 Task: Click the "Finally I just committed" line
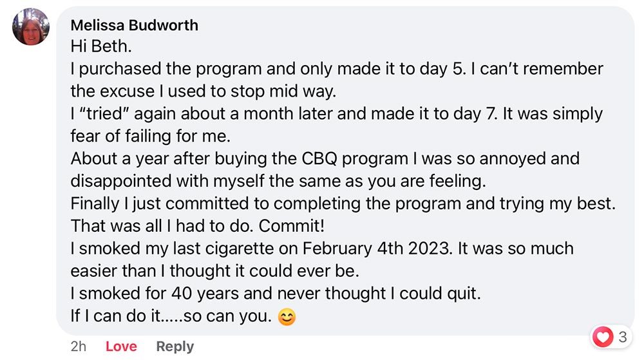(x=343, y=204)
